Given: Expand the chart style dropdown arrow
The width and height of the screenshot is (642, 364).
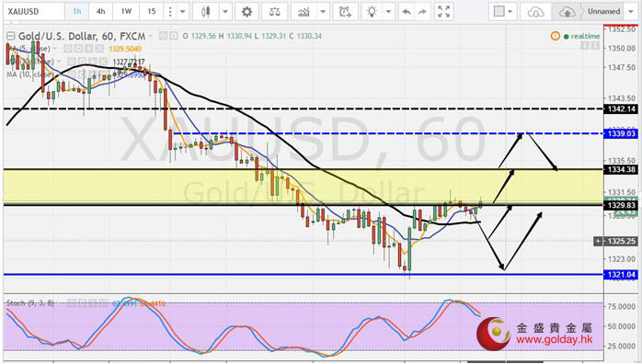Looking at the screenshot, I should pos(224,11).
